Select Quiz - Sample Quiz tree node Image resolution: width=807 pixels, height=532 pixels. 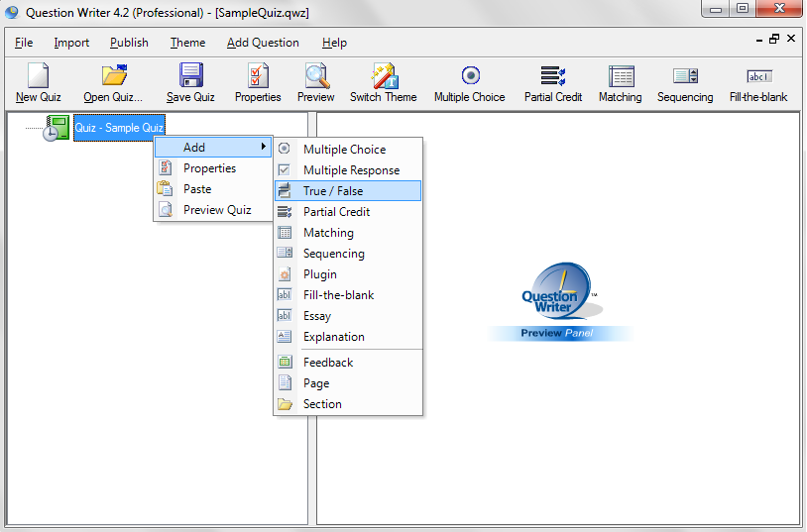point(119,128)
